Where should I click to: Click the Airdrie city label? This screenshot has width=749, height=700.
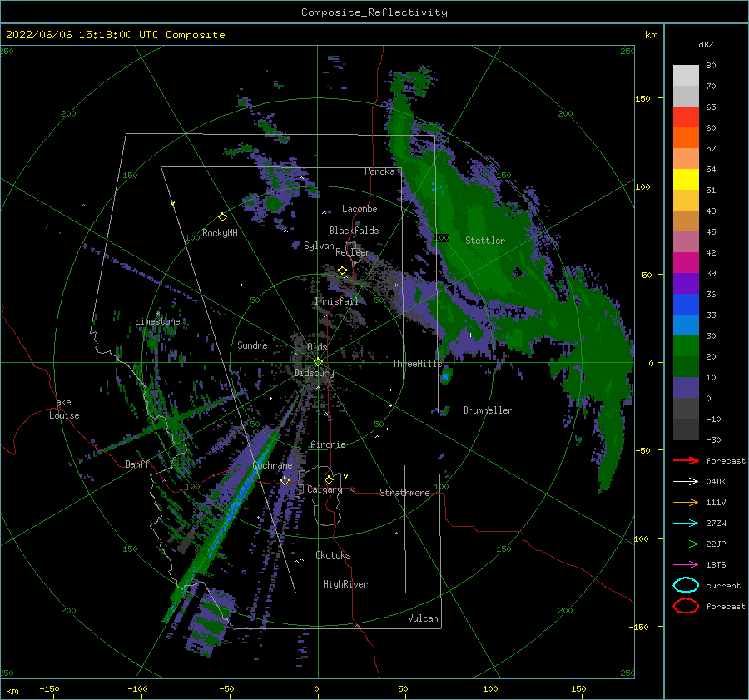point(328,444)
